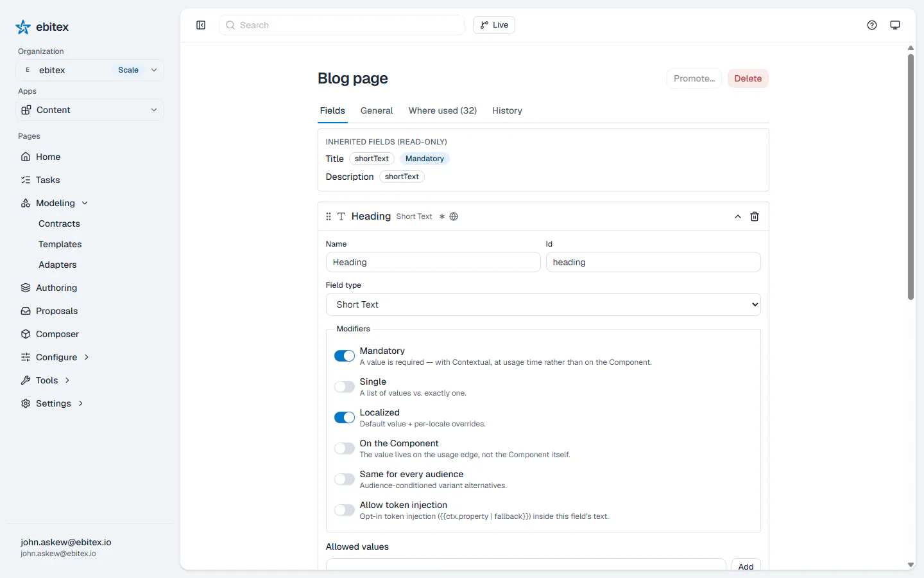Toggle Same for every audience
This screenshot has height=578, width=924.
coord(345,479)
